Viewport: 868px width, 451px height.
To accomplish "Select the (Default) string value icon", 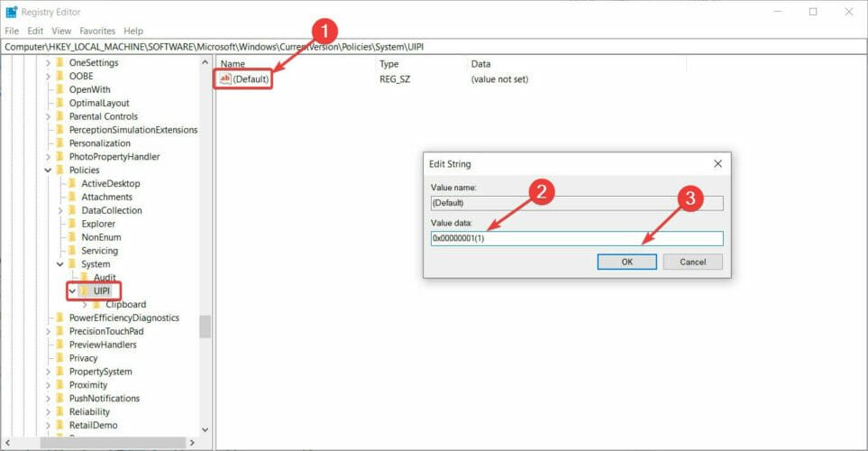I will point(224,78).
